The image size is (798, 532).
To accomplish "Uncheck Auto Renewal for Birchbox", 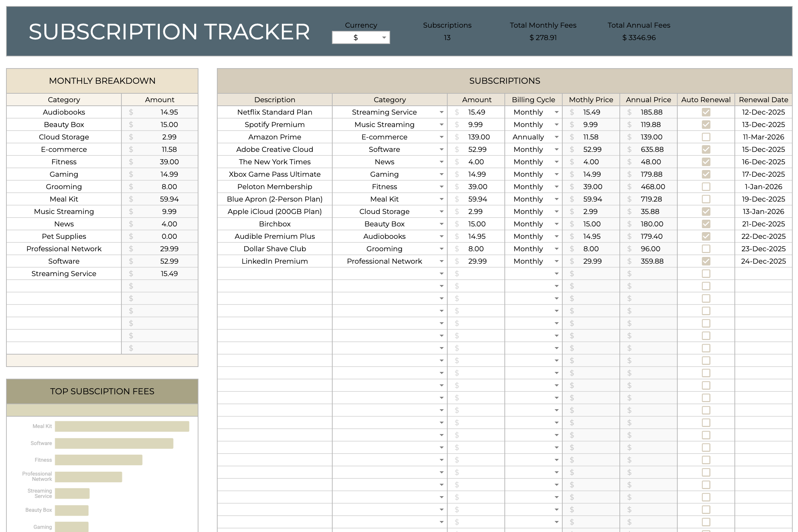I will (x=706, y=224).
